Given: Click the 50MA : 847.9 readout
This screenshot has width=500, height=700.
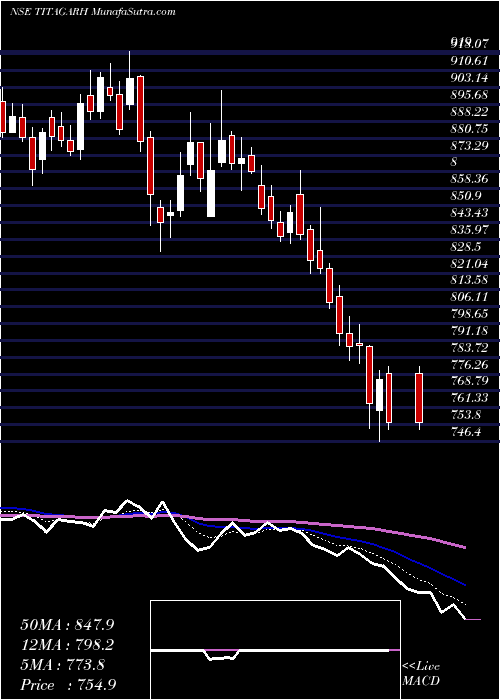Looking at the screenshot, I should pyautogui.click(x=67, y=625).
